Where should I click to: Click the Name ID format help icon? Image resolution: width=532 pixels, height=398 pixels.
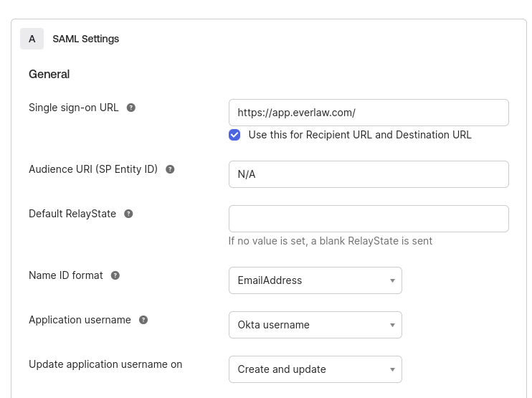tap(115, 275)
